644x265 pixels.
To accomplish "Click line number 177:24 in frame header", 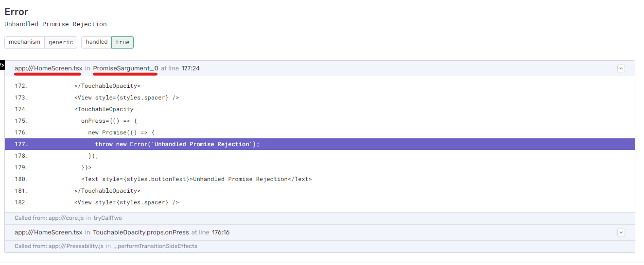I will click(x=191, y=68).
